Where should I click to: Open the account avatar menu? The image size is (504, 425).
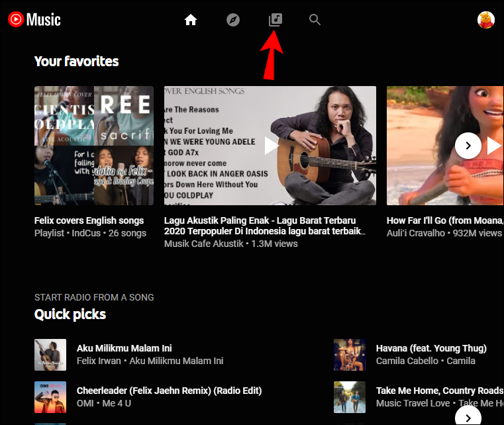pyautogui.click(x=486, y=20)
